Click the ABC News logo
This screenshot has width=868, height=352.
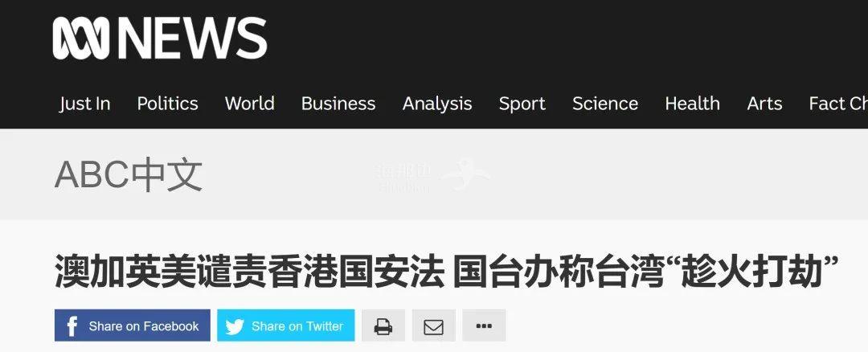[160, 39]
